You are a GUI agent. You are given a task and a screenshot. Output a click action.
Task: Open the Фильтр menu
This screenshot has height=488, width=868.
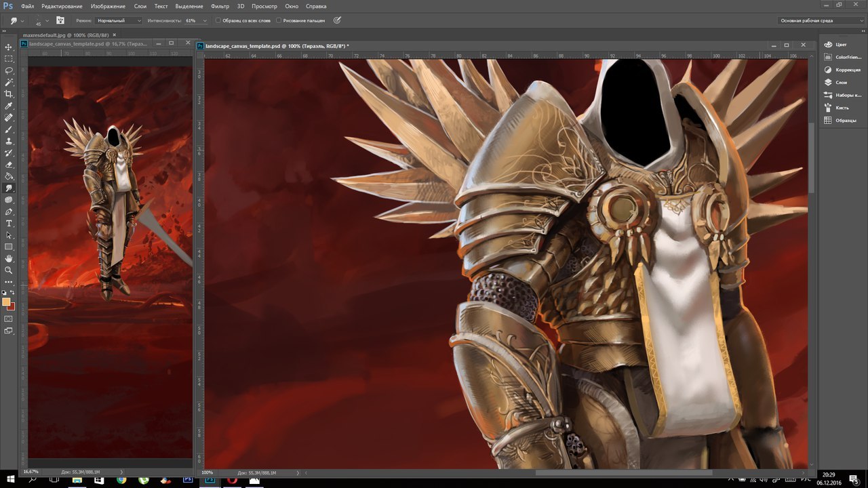tap(220, 6)
